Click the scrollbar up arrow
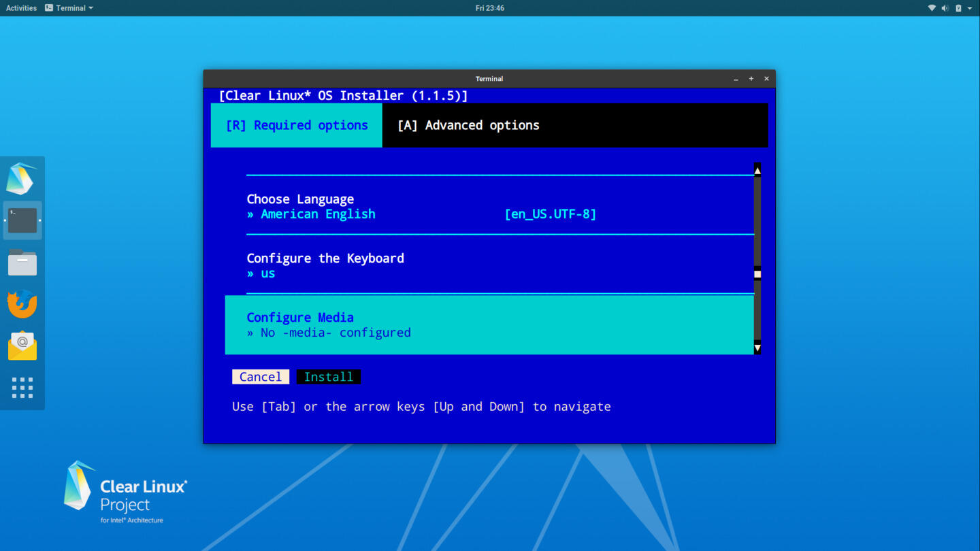The image size is (980, 551). tap(757, 170)
